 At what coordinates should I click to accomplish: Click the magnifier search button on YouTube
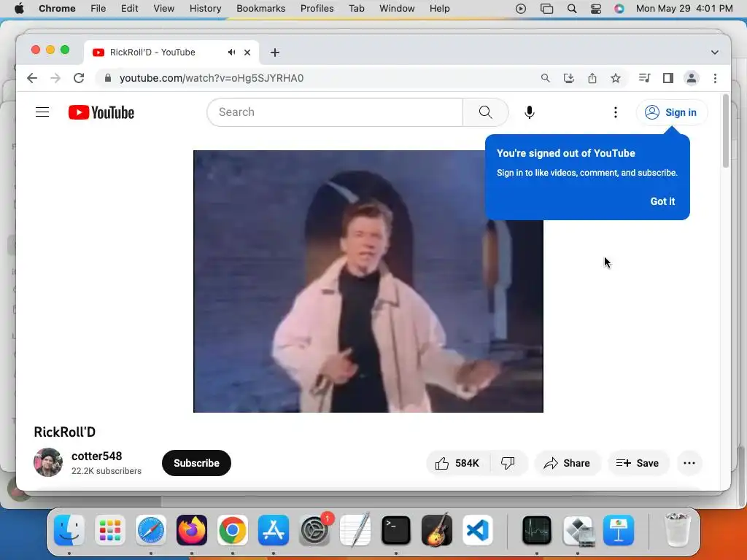point(485,112)
